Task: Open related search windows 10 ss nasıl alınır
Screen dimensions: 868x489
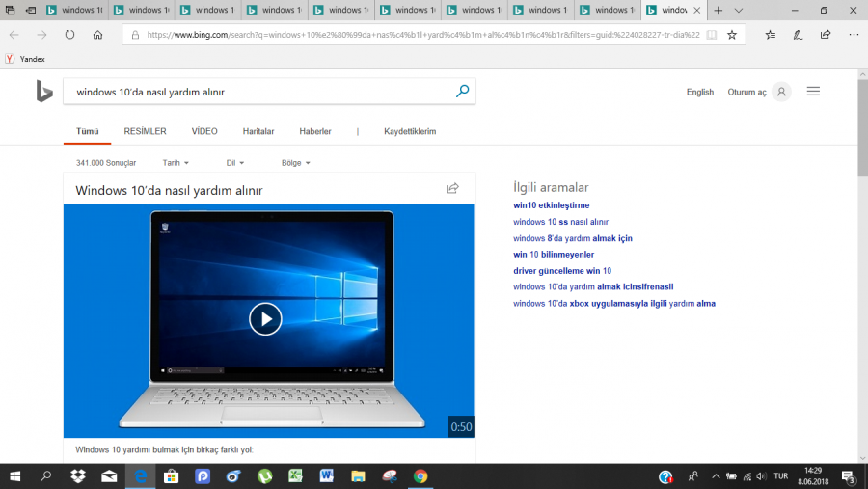Action: (560, 222)
